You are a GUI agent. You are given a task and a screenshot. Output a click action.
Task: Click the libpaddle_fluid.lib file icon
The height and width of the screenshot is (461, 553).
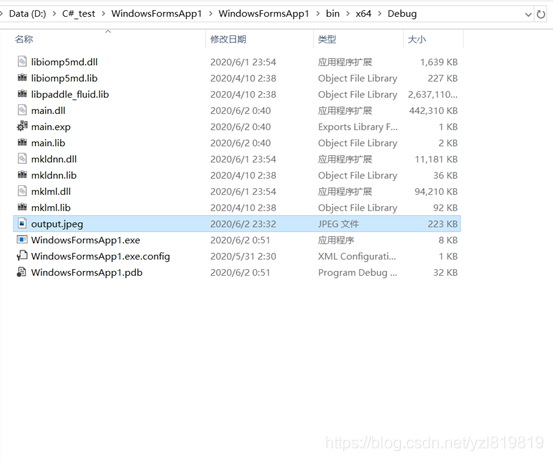coord(22,94)
